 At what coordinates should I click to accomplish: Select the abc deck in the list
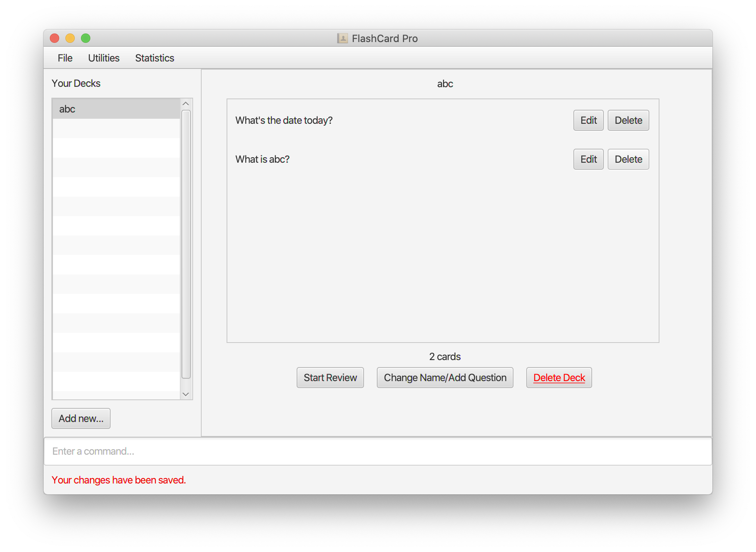click(116, 109)
